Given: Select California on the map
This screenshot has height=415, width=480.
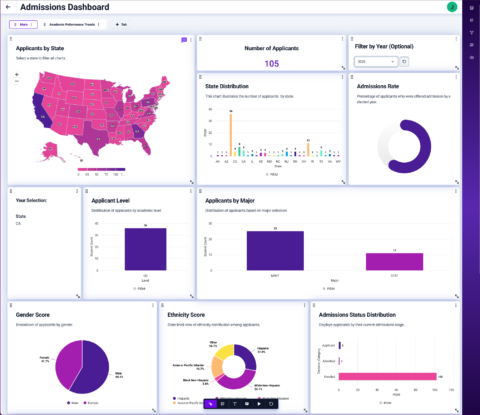Looking at the screenshot, I should tap(42, 112).
